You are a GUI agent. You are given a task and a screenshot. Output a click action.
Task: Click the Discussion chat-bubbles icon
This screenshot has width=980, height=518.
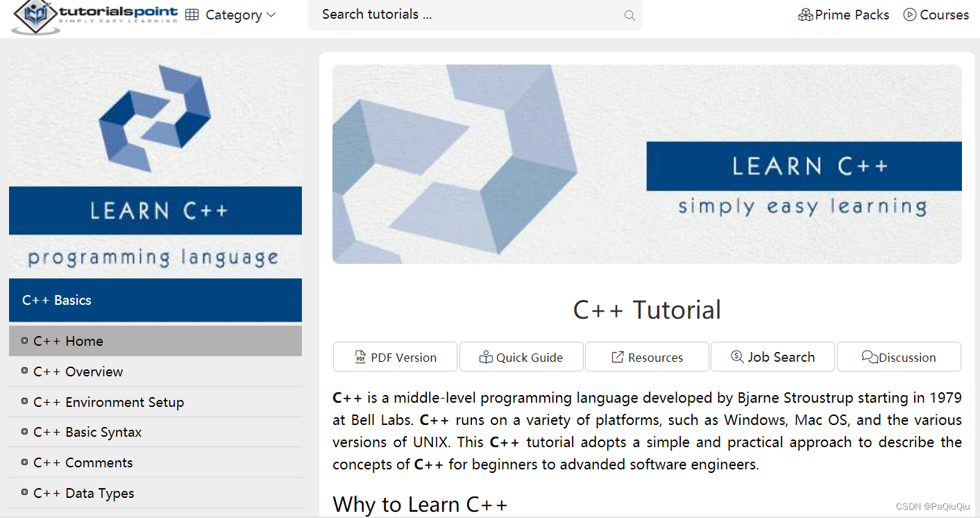coord(870,357)
